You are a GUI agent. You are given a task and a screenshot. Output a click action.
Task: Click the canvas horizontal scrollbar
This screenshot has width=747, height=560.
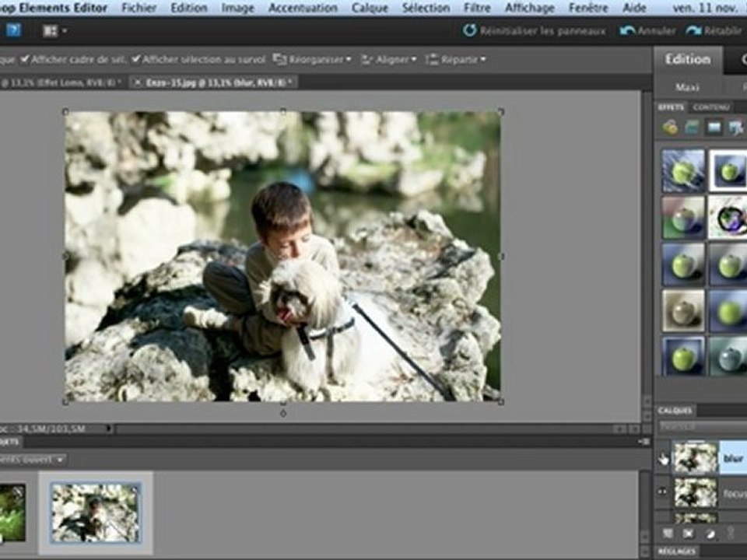(x=364, y=429)
